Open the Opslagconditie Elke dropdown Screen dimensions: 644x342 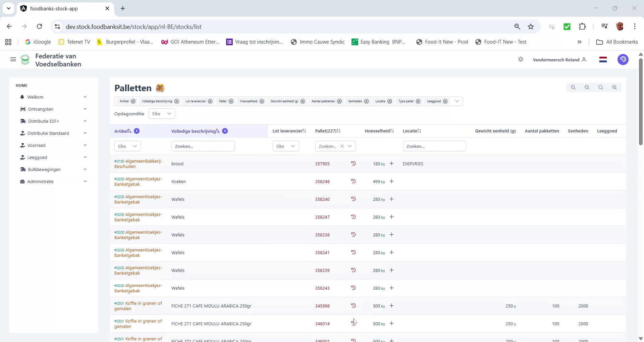[x=162, y=114]
